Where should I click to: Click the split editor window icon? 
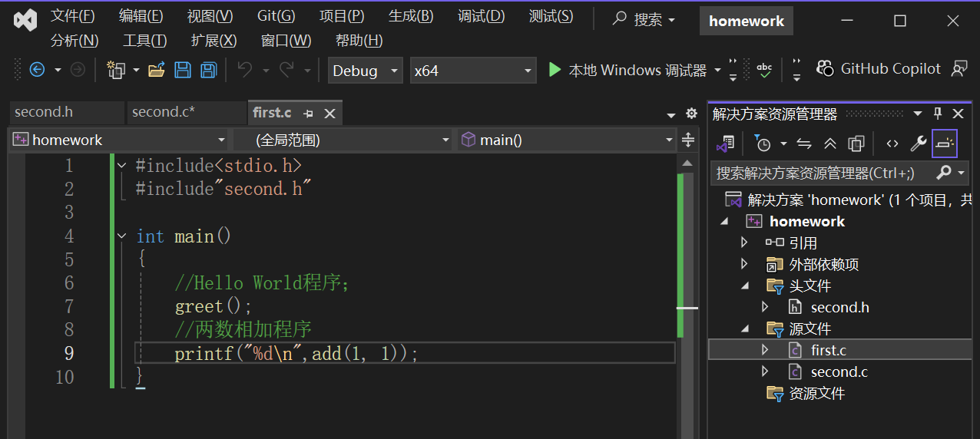coord(688,140)
